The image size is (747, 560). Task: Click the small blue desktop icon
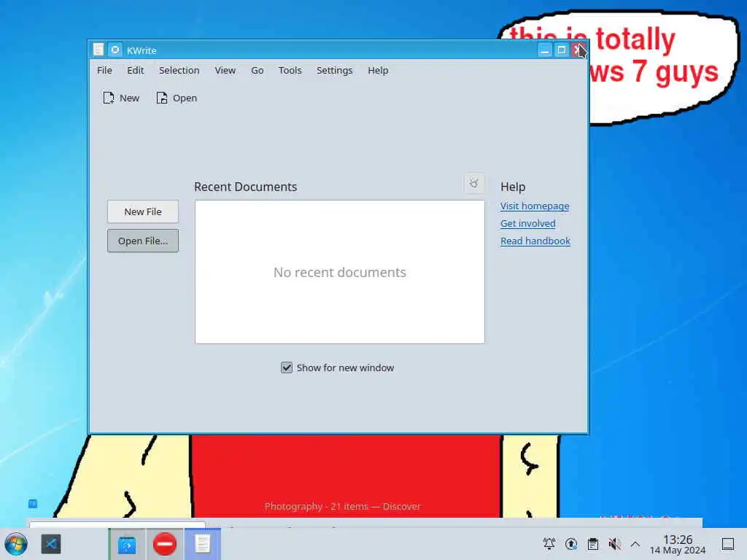(33, 503)
